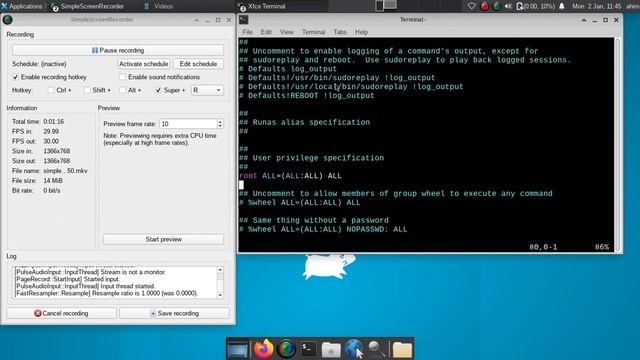The height and width of the screenshot is (360, 640).
Task: Open the green globe browser in the dock
Action: pos(287,349)
